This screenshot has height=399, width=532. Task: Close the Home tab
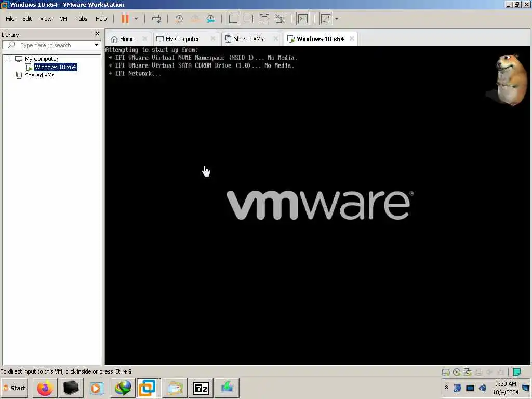[144, 38]
